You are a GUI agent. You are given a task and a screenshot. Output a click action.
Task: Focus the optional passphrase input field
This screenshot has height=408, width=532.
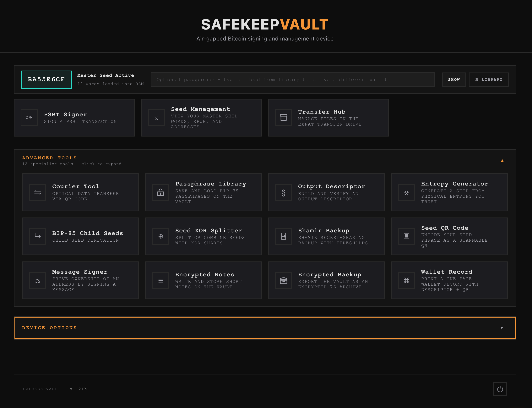click(x=293, y=80)
